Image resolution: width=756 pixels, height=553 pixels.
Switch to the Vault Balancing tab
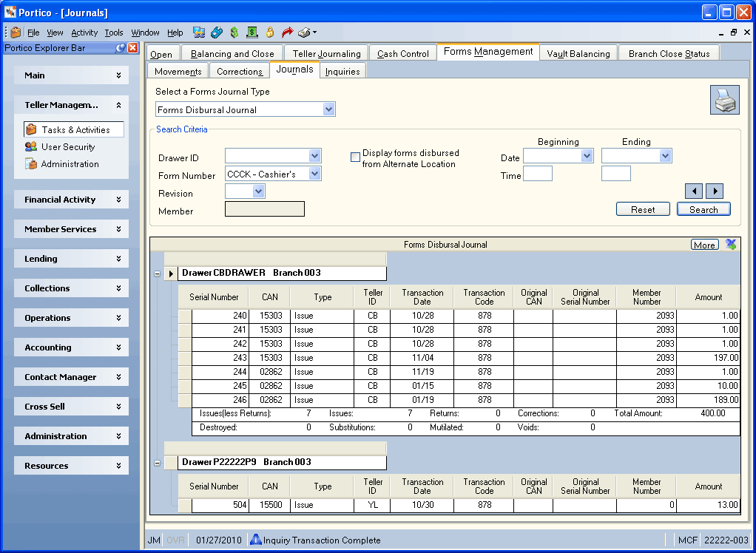click(x=578, y=53)
